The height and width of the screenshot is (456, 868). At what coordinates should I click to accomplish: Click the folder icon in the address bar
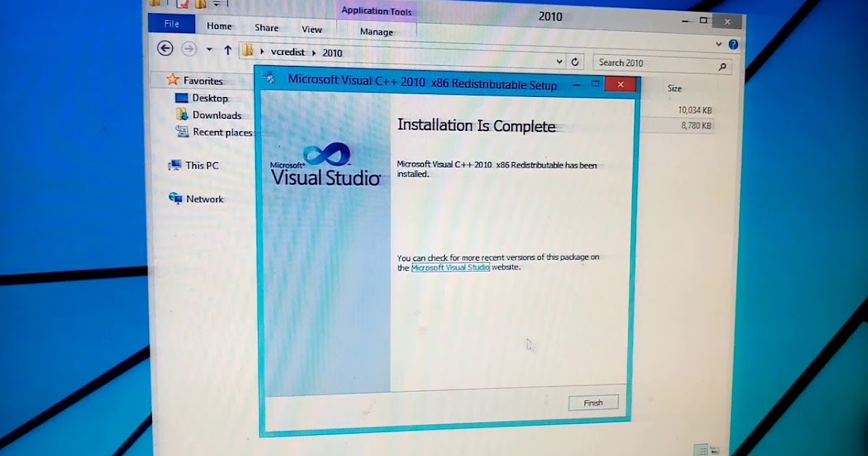tap(249, 51)
